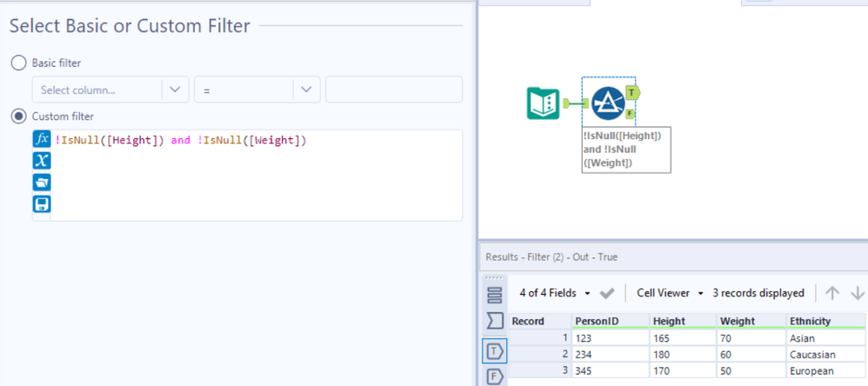Viewport: 868px width, 386px height.
Task: Select record row number 1
Action: [540, 337]
